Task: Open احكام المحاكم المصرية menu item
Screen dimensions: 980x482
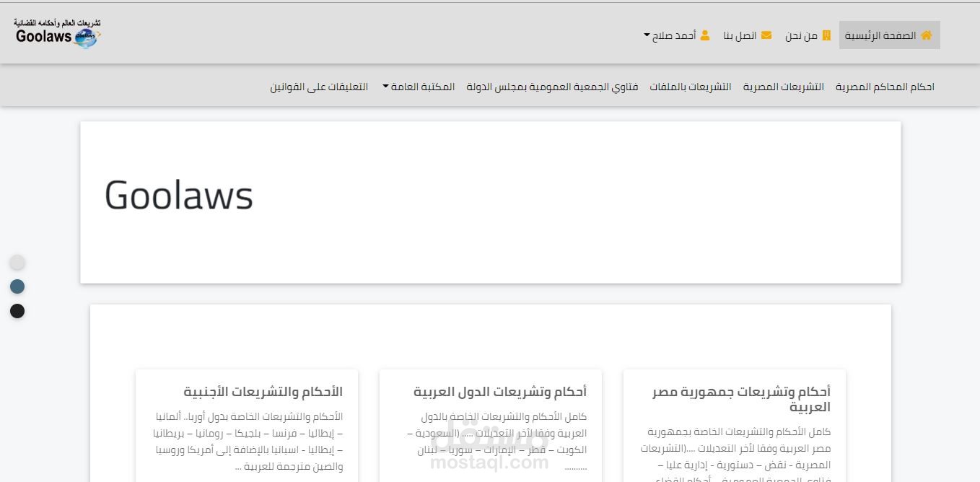Action: coord(885,87)
